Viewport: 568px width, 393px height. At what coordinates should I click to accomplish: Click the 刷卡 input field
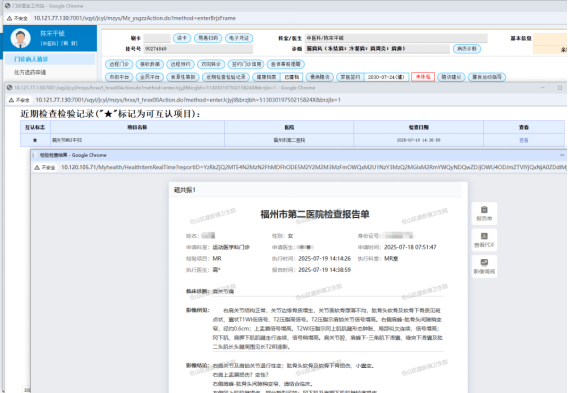tap(157, 38)
